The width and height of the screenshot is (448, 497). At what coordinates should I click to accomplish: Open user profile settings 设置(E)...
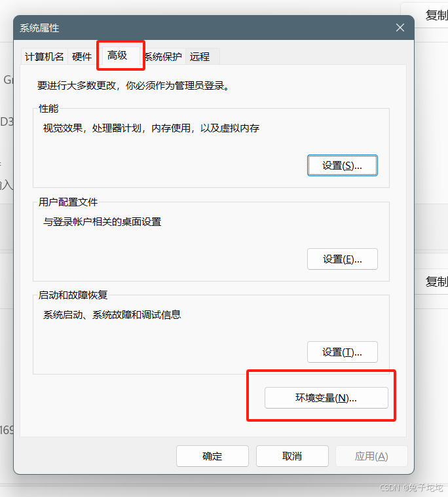pyautogui.click(x=343, y=259)
